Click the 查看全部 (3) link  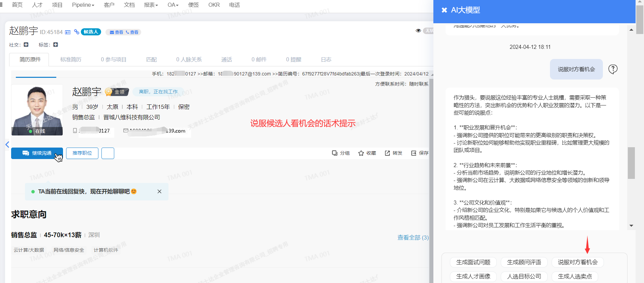point(413,238)
